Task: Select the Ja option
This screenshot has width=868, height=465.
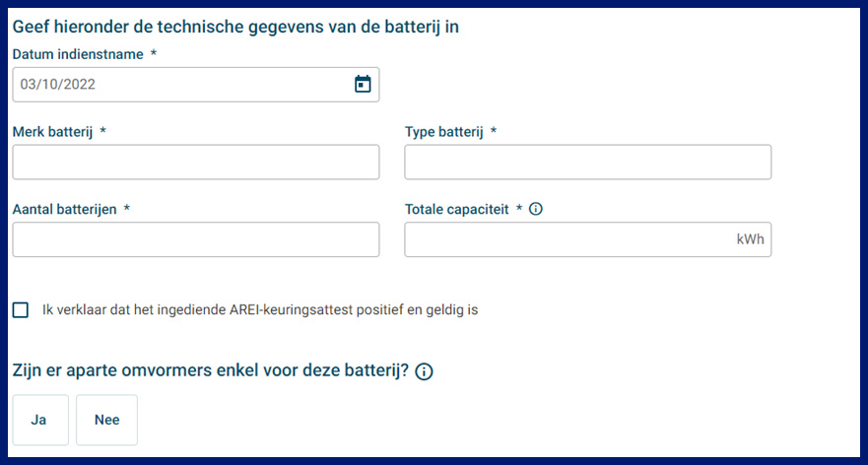Action: pyautogui.click(x=40, y=420)
